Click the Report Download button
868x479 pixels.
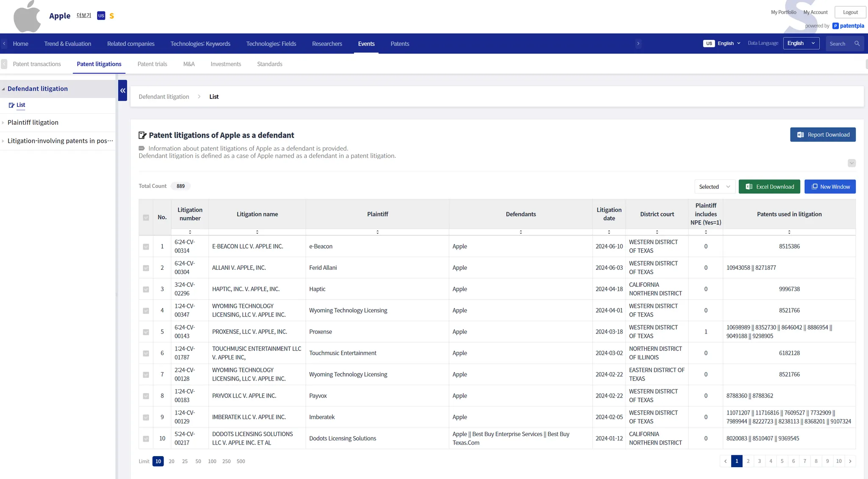click(823, 134)
